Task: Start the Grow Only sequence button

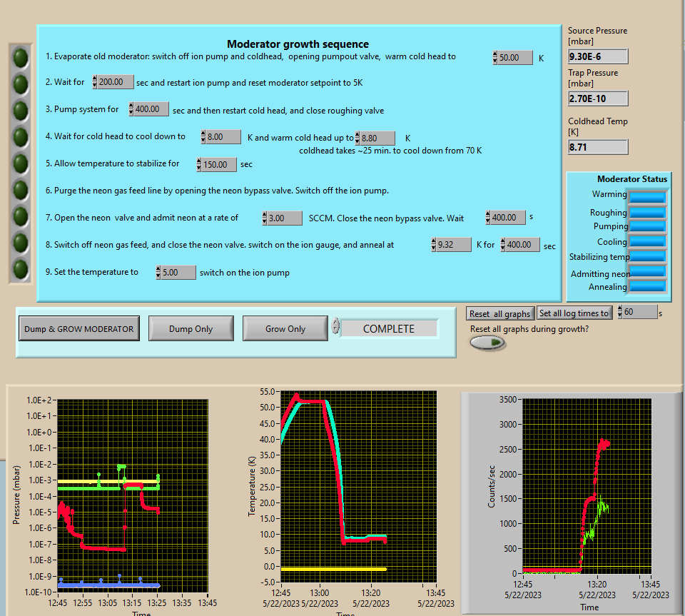Action: click(285, 328)
